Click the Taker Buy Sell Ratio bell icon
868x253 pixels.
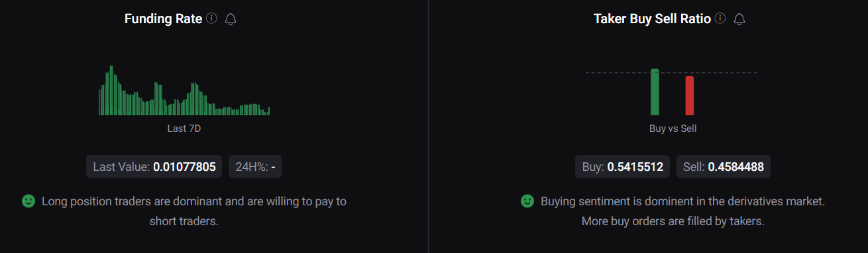(x=739, y=19)
